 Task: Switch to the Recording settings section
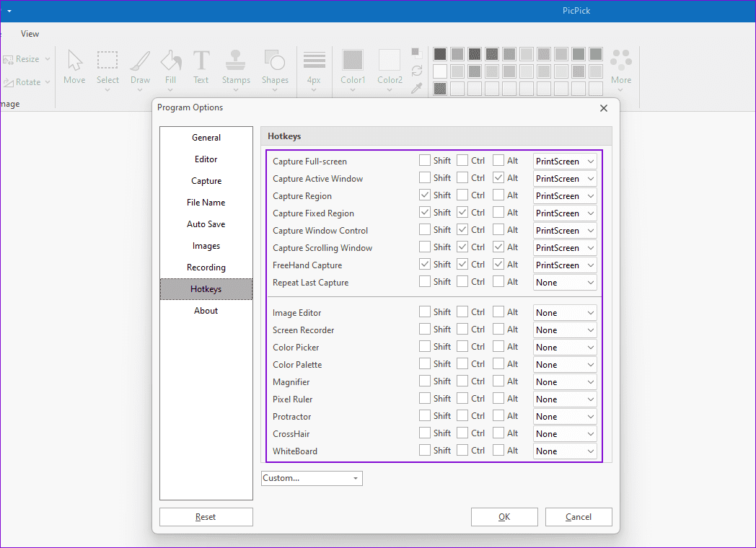tap(206, 267)
